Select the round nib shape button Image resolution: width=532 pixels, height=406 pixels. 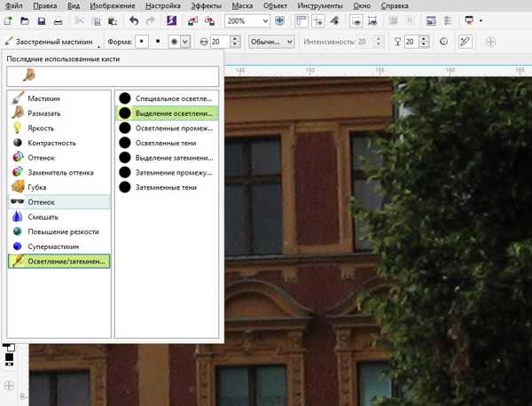coord(142,42)
